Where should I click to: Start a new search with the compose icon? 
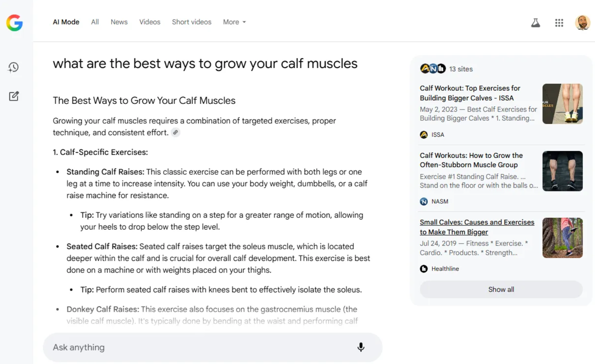pyautogui.click(x=14, y=96)
